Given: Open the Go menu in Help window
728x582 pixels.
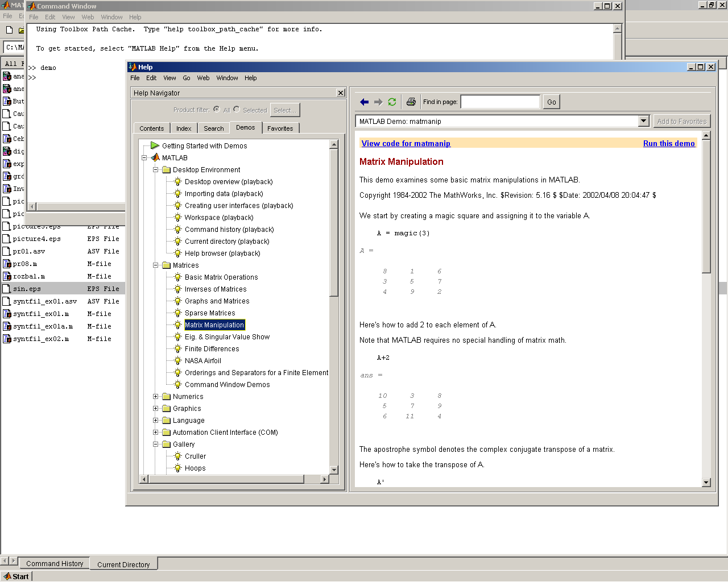Looking at the screenshot, I should [187, 78].
